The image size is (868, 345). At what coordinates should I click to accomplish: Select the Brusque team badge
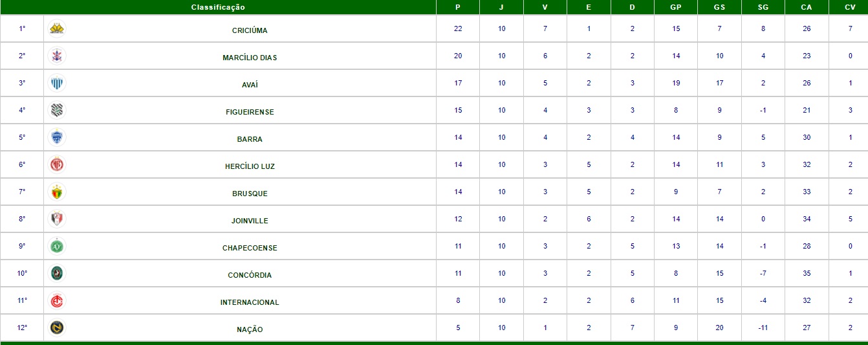(58, 192)
